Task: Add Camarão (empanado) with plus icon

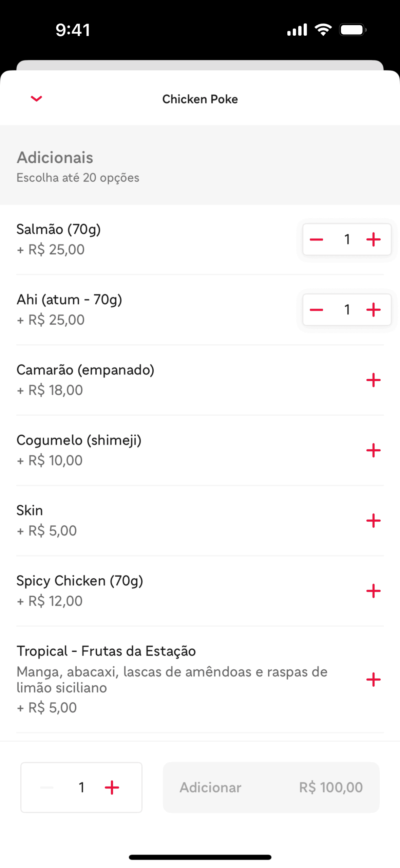Action: click(373, 380)
